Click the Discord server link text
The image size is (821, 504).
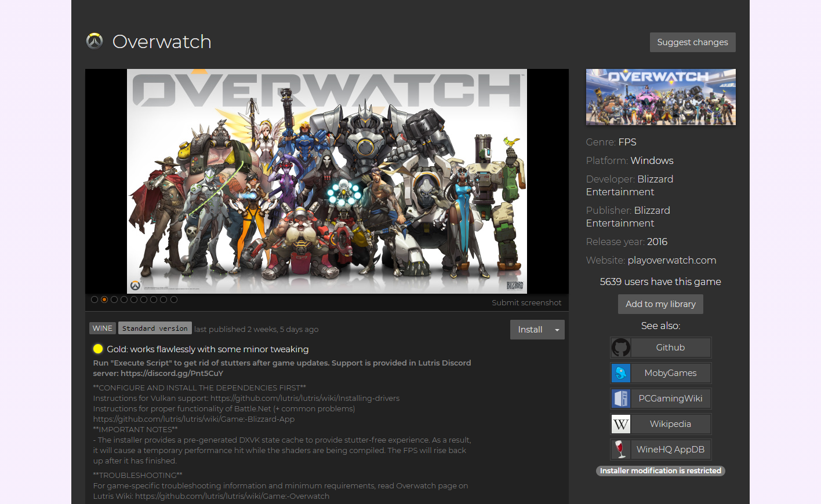[172, 374]
